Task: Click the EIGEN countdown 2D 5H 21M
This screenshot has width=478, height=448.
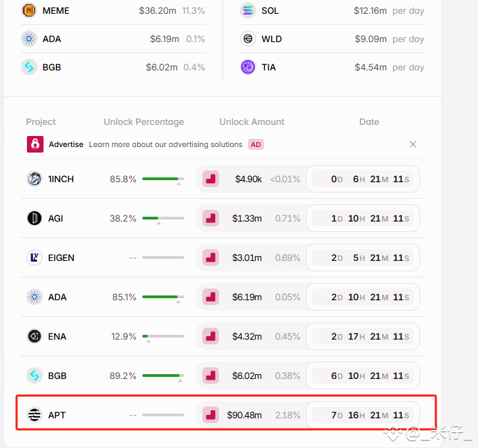Action: 363,257
